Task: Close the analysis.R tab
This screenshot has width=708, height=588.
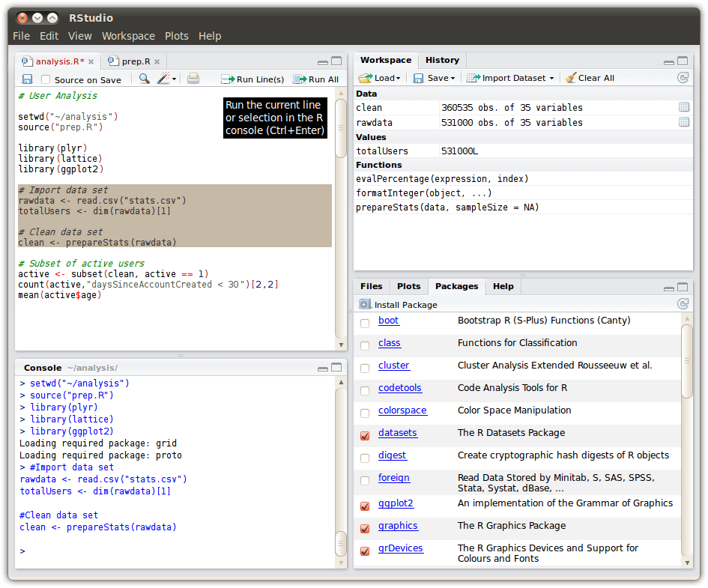Action: point(91,62)
